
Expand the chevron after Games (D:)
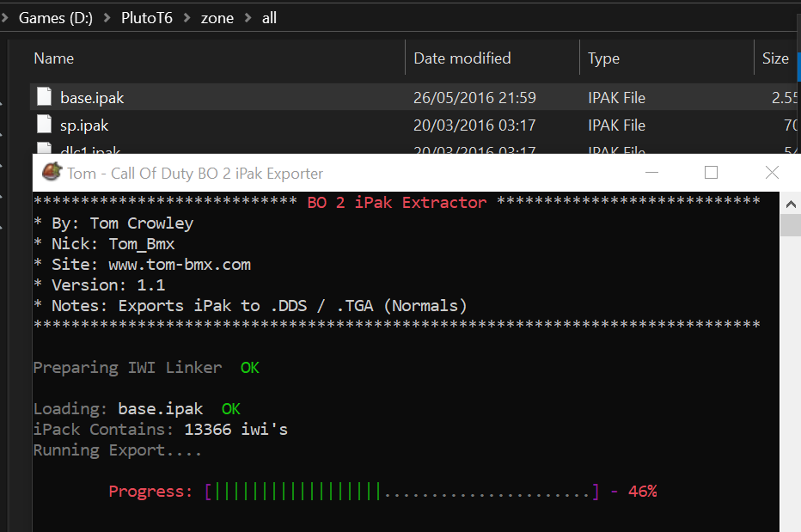107,18
